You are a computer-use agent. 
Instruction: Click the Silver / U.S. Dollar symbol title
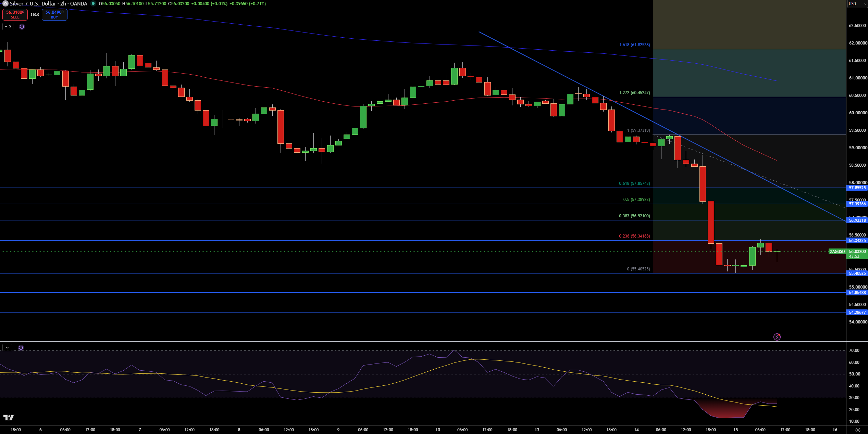[x=48, y=4]
